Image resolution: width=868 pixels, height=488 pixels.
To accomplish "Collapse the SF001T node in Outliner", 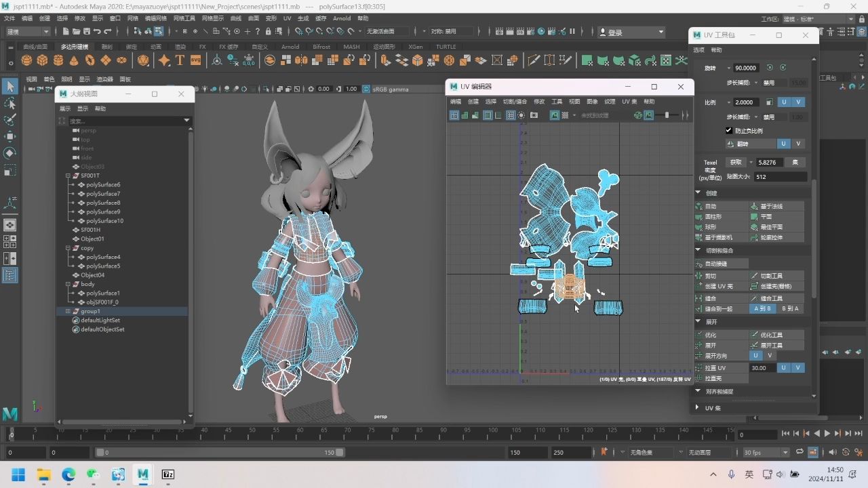I will 68,176.
